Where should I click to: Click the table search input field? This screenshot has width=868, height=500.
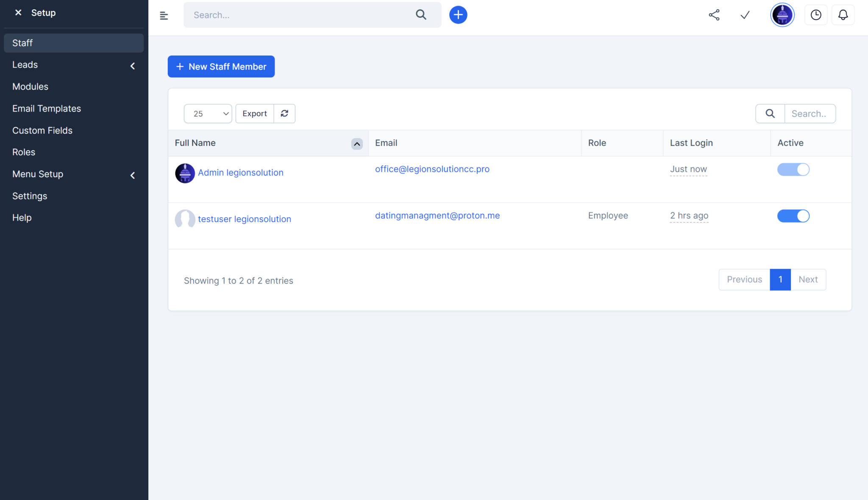(x=810, y=113)
